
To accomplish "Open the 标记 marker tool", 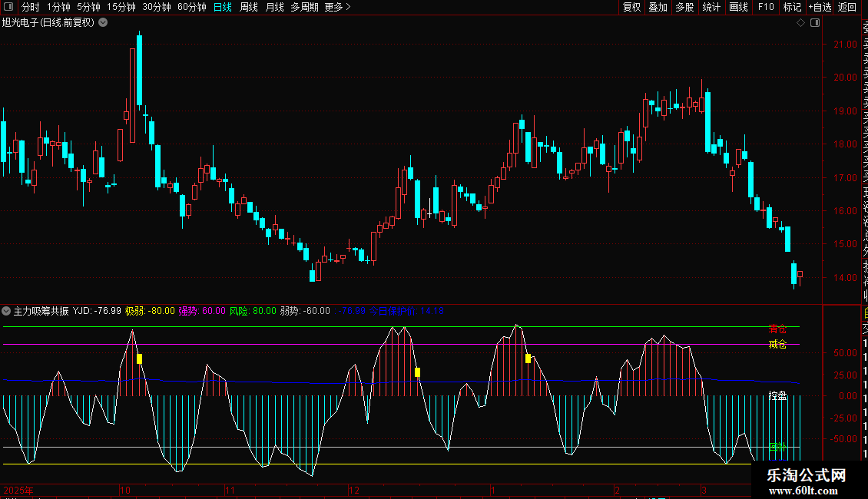I will coord(792,7).
